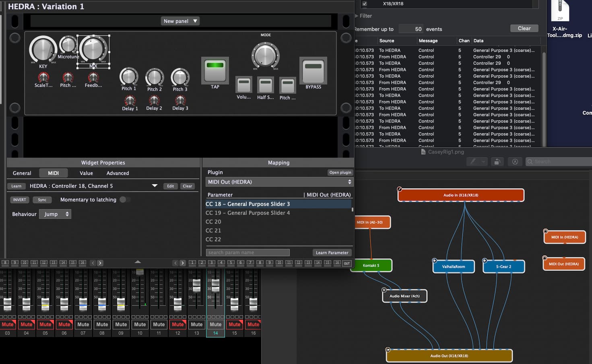Click the TAP tempo button
592x364 pixels.
coord(215,70)
